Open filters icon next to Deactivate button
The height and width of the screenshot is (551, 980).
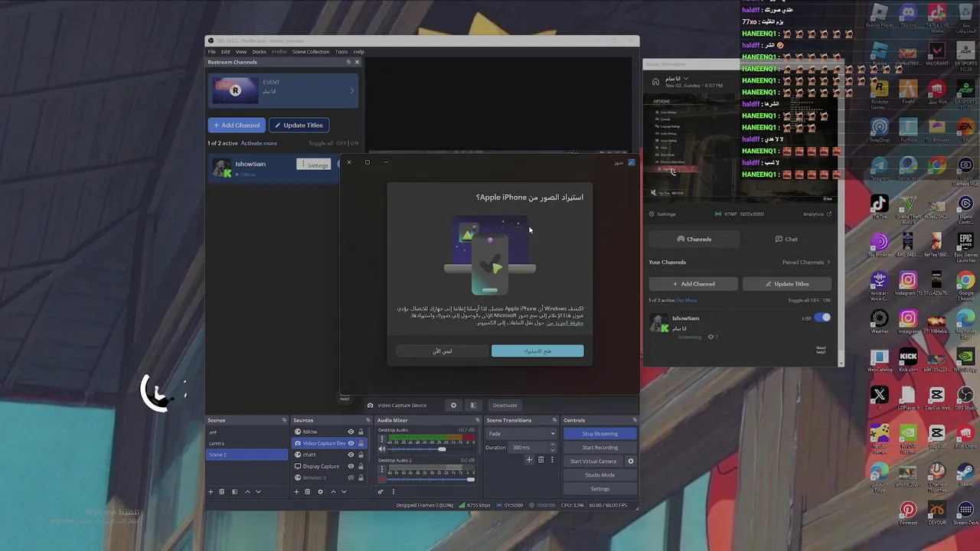point(473,405)
